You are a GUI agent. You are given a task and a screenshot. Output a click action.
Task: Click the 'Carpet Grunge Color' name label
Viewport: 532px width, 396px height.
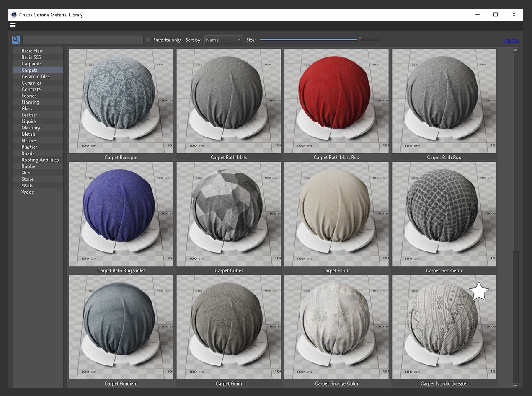[x=337, y=383]
